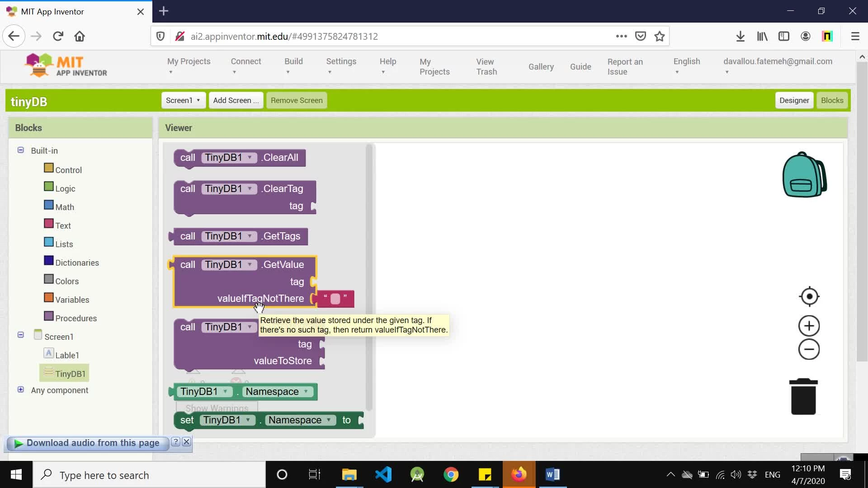
Task: Zoom out with the minus icon
Action: tap(809, 349)
